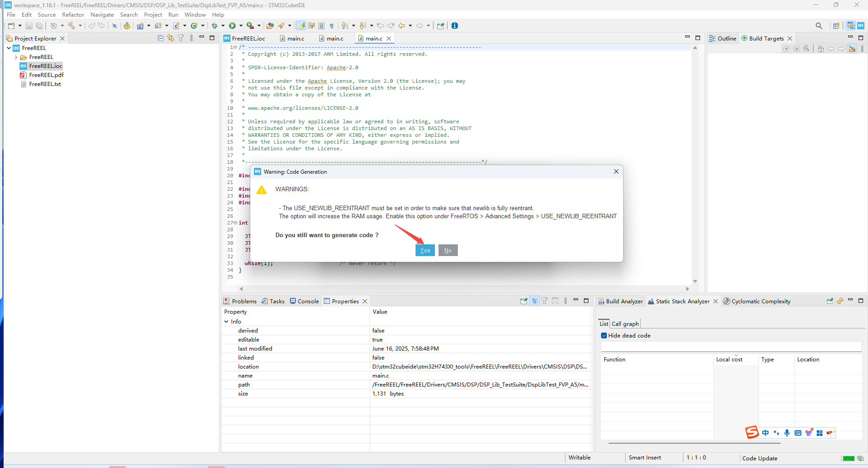The image size is (868, 468).
Task: Refresh the Static Stack Analyzer view
Action: (840, 301)
